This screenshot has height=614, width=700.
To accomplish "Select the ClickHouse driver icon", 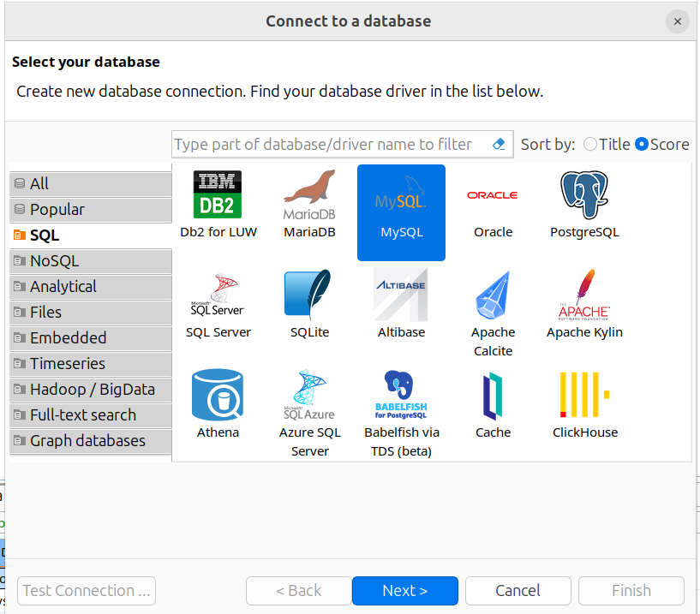I will [x=584, y=396].
